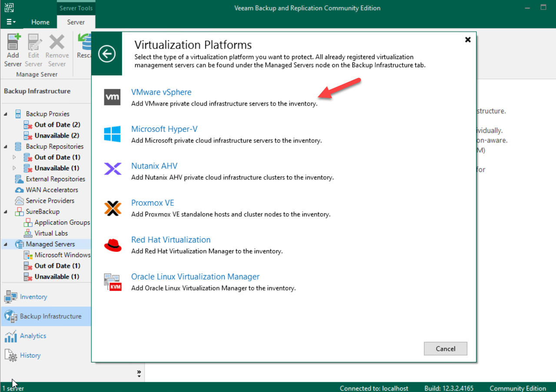Image resolution: width=556 pixels, height=392 pixels.
Task: Collapse the Managed Servers tree node
Action: pos(6,244)
